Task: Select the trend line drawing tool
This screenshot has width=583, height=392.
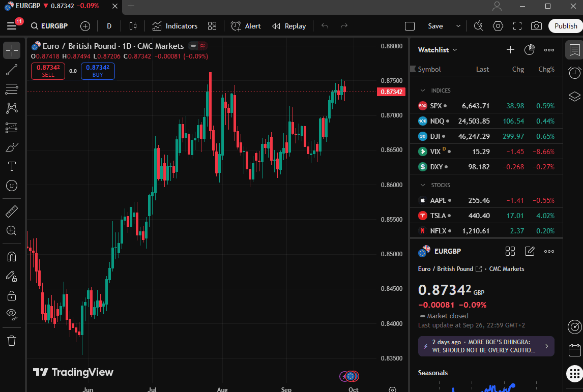Action: (11, 70)
